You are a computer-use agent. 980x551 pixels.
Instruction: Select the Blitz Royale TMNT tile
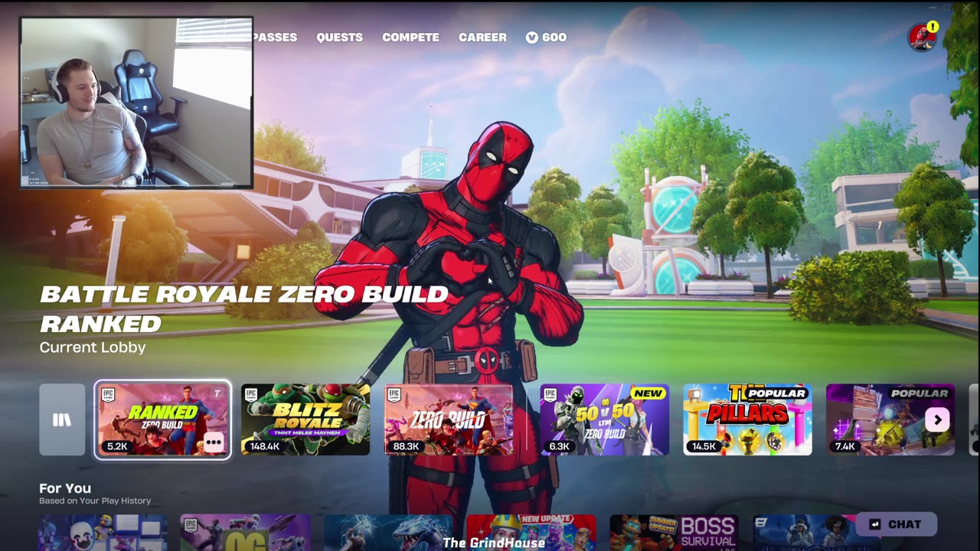coord(305,419)
